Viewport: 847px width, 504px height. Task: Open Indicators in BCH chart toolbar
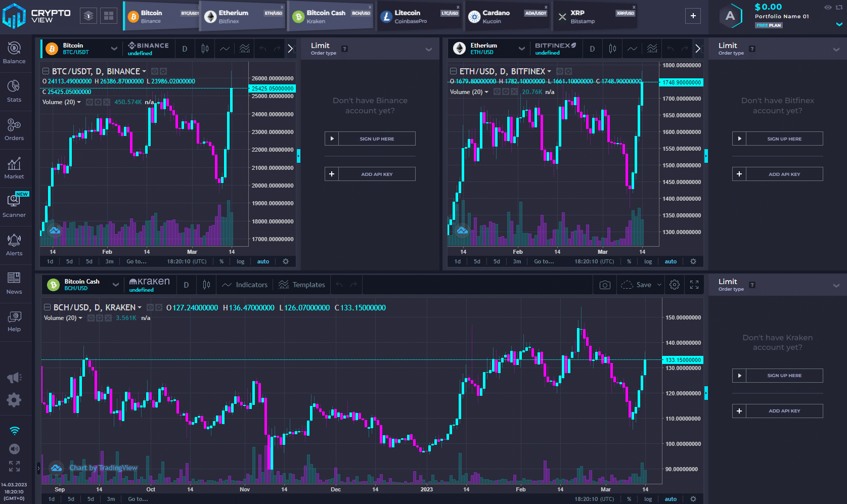245,285
